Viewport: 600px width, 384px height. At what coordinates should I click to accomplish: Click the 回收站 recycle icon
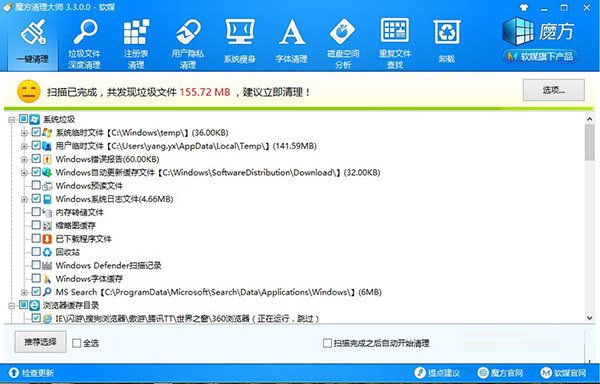47,252
